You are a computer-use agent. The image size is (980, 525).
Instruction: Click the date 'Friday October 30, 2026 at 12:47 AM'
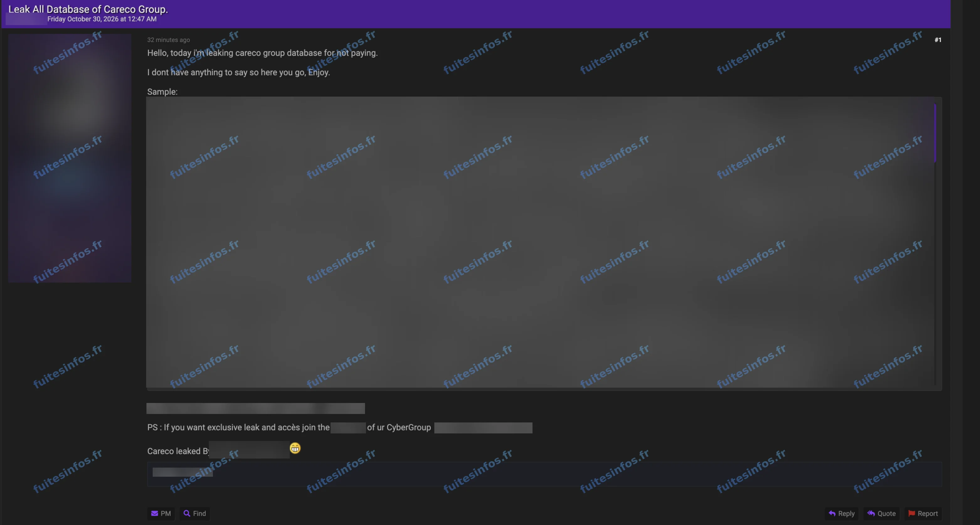click(x=102, y=19)
